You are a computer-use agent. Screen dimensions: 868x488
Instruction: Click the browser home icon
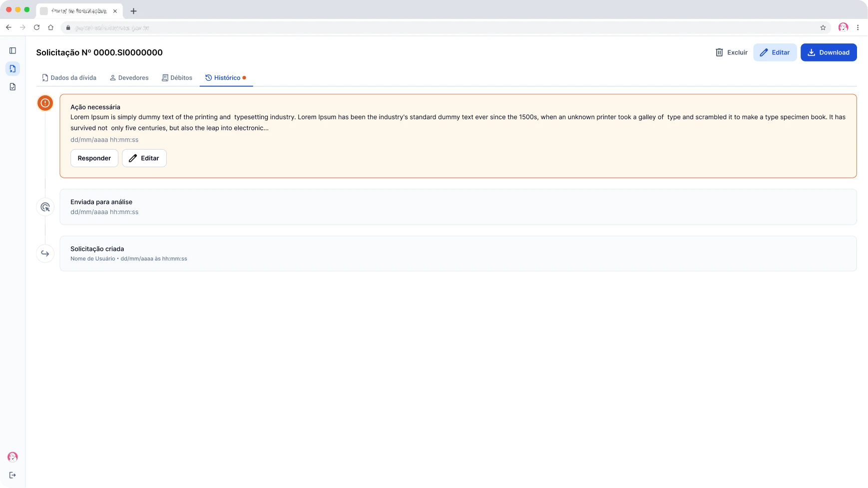point(50,27)
